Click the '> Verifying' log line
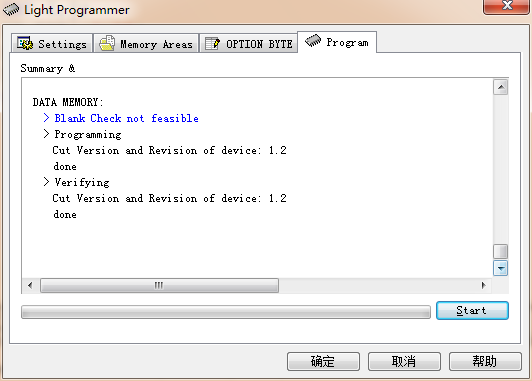Viewport: 532px width, 381px height. tap(76, 183)
